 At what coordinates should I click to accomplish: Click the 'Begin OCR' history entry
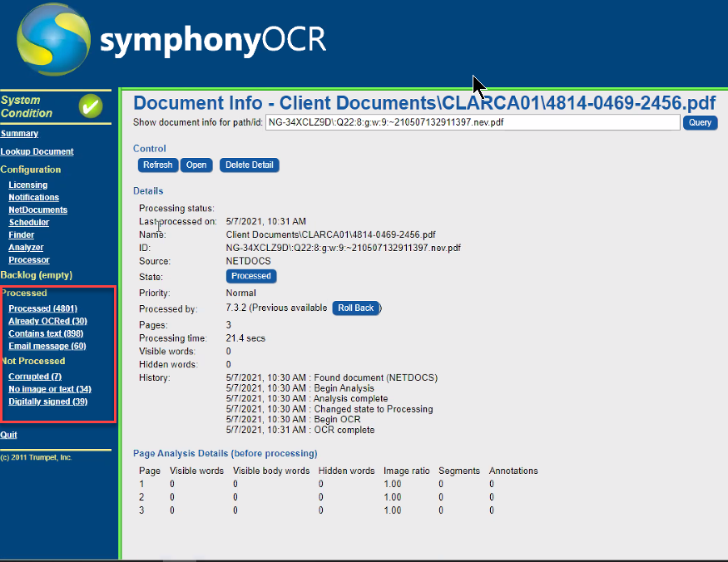coord(337,420)
